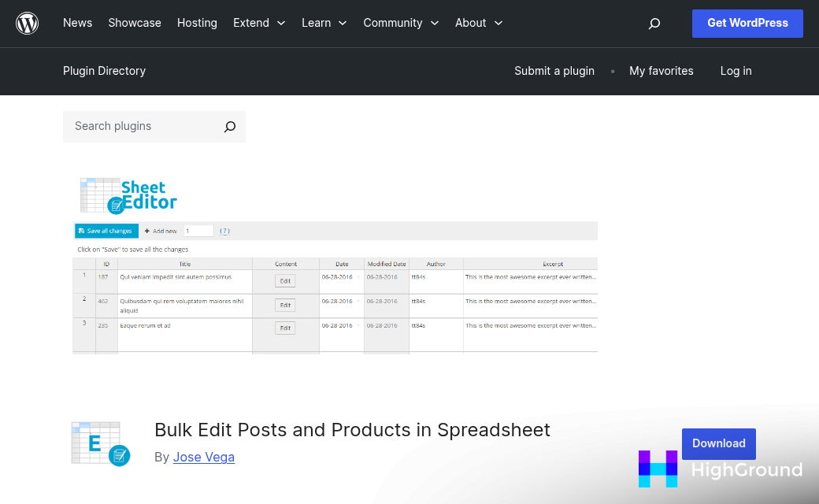Click the magnifier icon in the plugin search box
Screen dimensions: 819x504
pyautogui.click(x=229, y=126)
